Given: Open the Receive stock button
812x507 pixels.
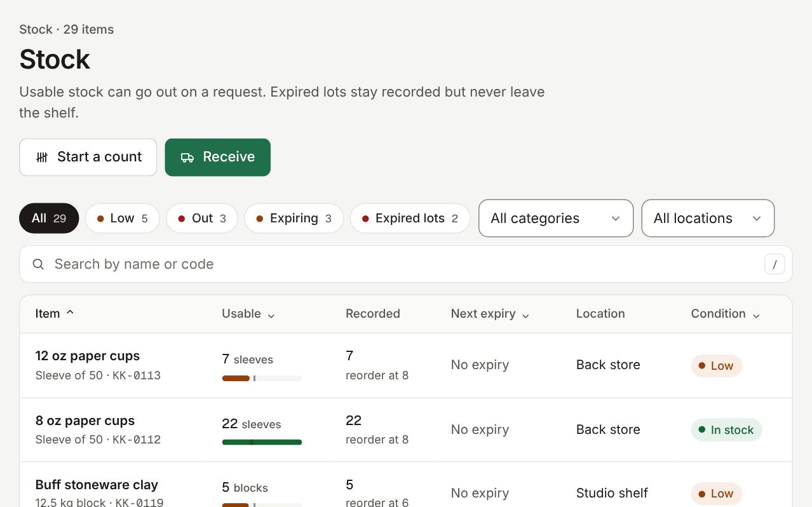Looking at the screenshot, I should click(x=218, y=158).
